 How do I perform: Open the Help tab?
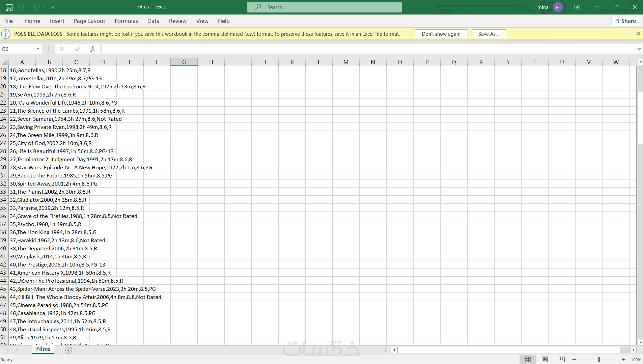coord(224,21)
